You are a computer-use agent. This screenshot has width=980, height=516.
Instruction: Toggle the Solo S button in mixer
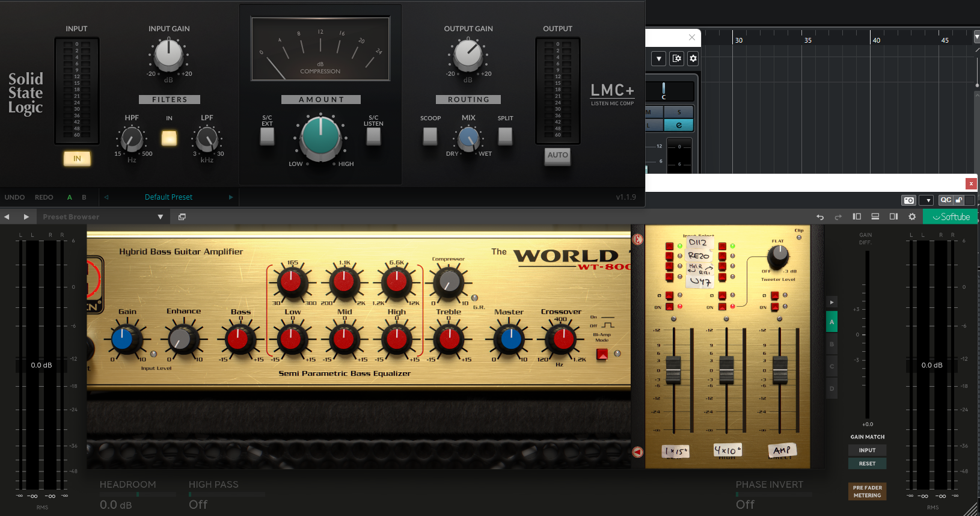679,112
